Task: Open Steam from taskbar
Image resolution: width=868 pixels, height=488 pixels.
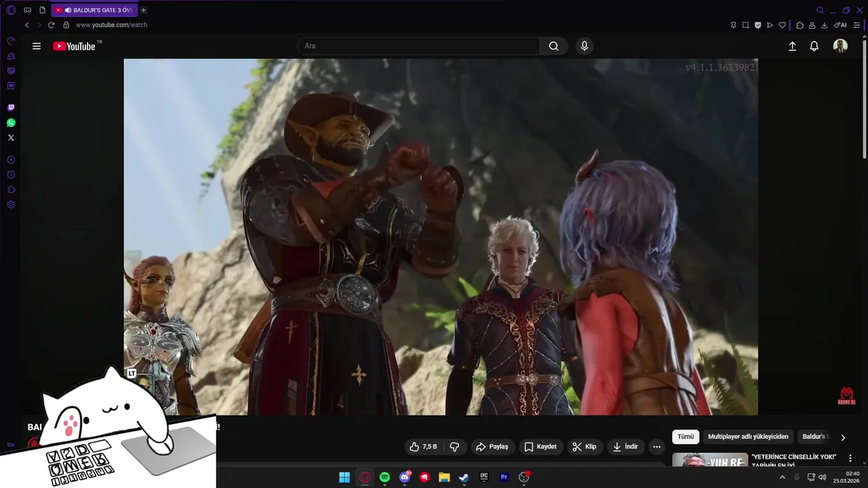Action: pos(464,477)
